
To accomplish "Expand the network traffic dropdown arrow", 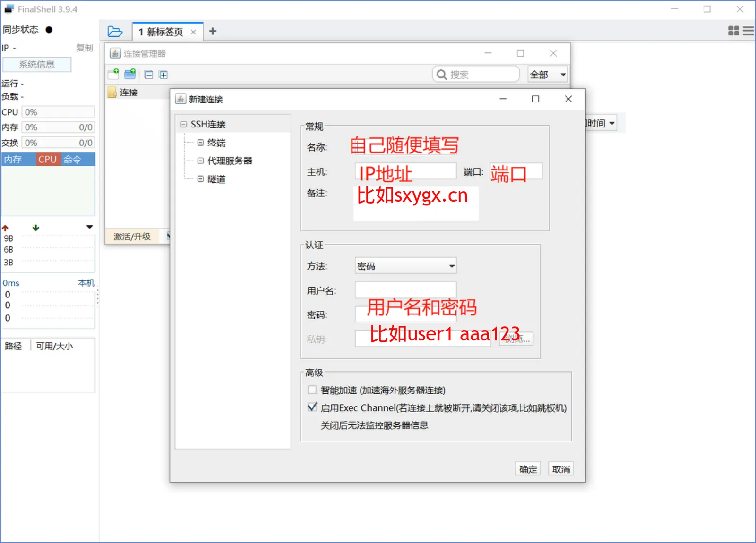I will pos(89,227).
